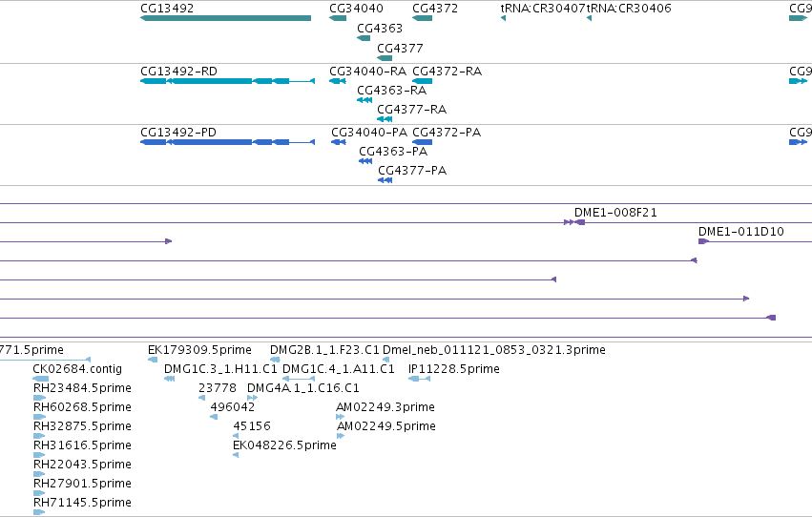Click the CG13492-PD protein glyph
This screenshot has height=517, width=812.
click(x=227, y=142)
